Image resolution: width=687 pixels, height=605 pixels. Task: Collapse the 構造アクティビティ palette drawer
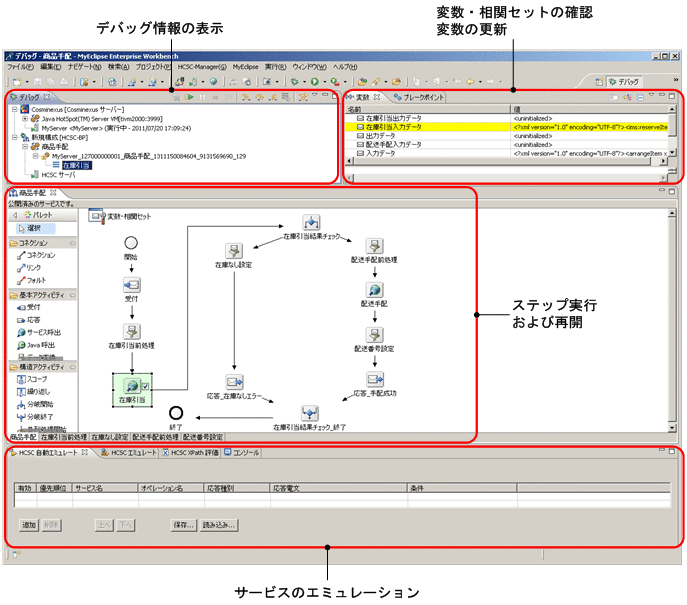coord(72,367)
